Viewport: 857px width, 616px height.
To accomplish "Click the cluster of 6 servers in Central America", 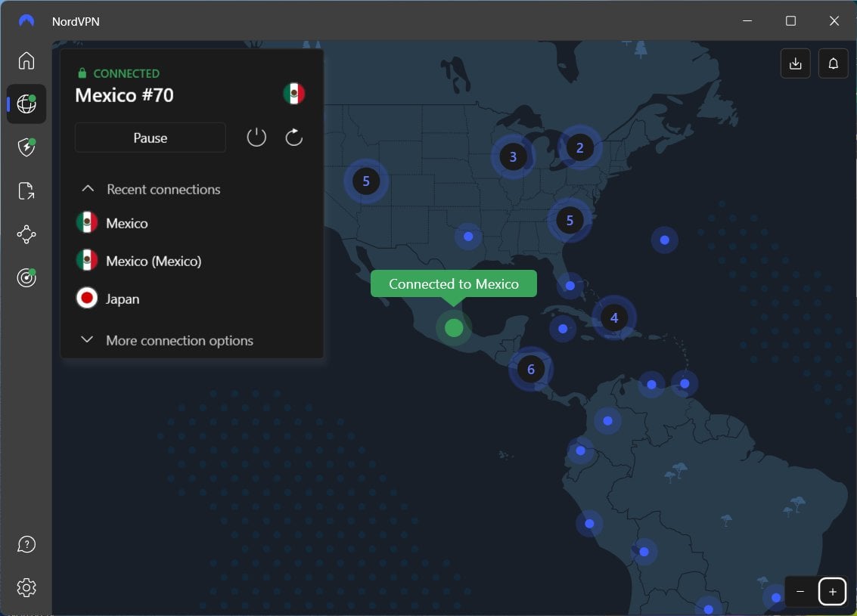I will tap(531, 369).
